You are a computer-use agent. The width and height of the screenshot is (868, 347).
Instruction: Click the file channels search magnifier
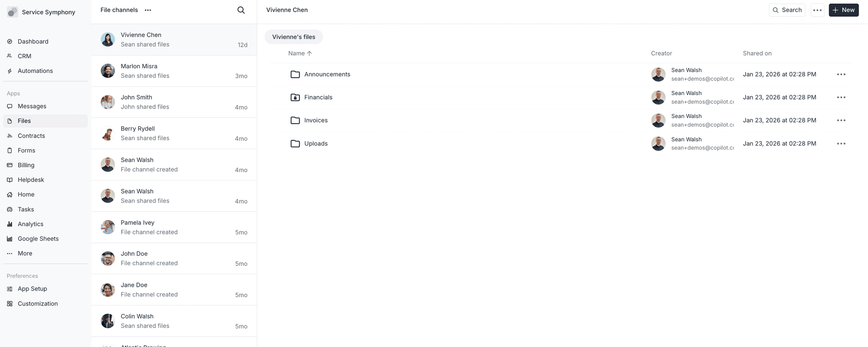point(241,10)
